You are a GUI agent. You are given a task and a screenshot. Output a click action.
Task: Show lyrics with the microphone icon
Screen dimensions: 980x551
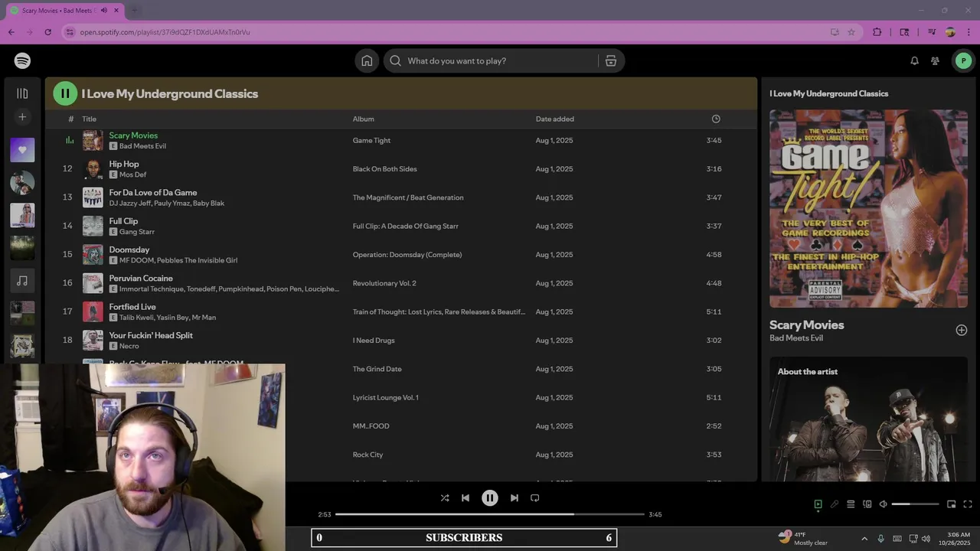pos(835,504)
